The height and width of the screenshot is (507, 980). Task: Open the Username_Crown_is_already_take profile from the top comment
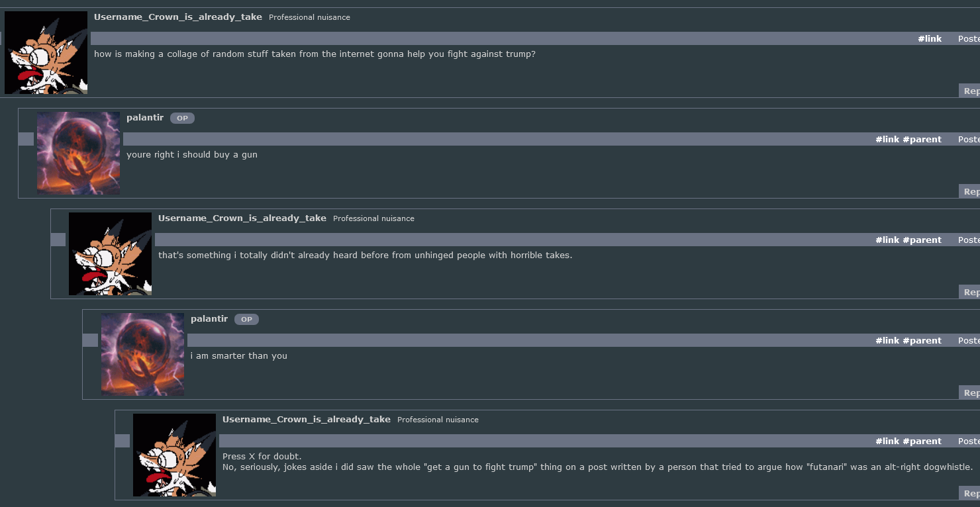177,17
